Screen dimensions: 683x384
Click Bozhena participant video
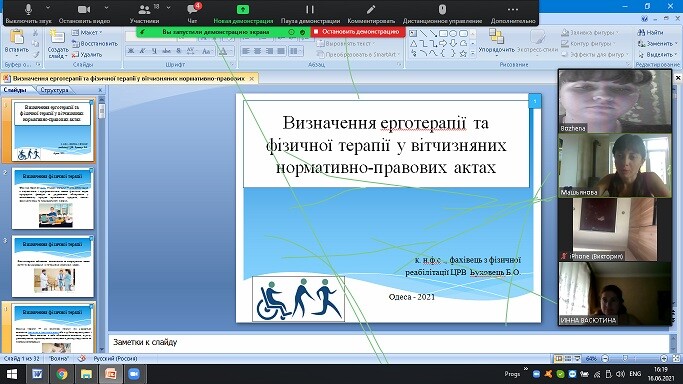(615, 101)
